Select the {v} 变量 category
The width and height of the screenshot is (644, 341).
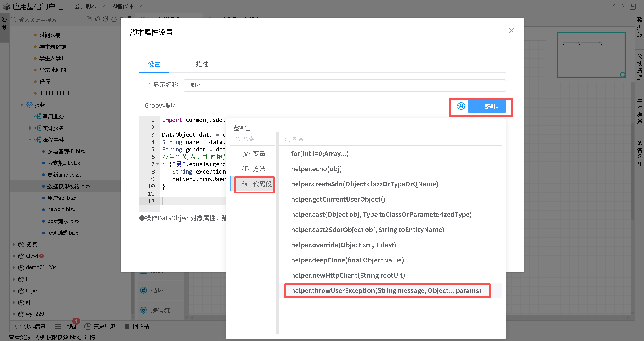point(253,154)
